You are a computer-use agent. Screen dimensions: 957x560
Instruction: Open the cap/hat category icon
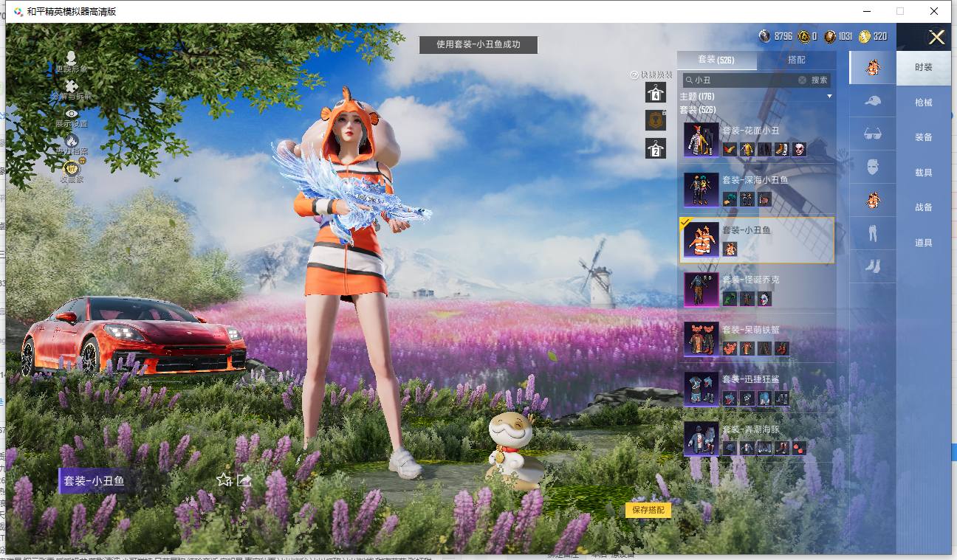point(873,101)
